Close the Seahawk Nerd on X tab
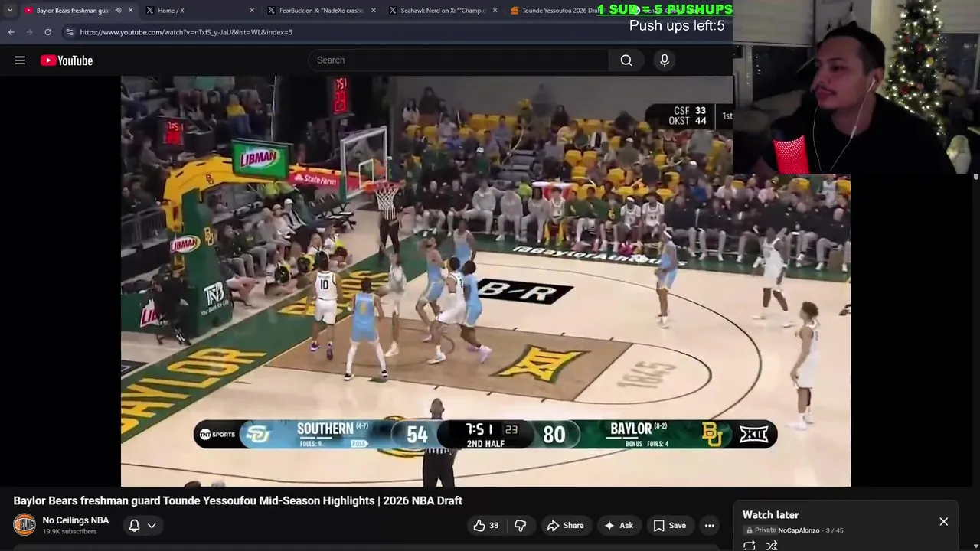This screenshot has height=551, width=980. (495, 11)
